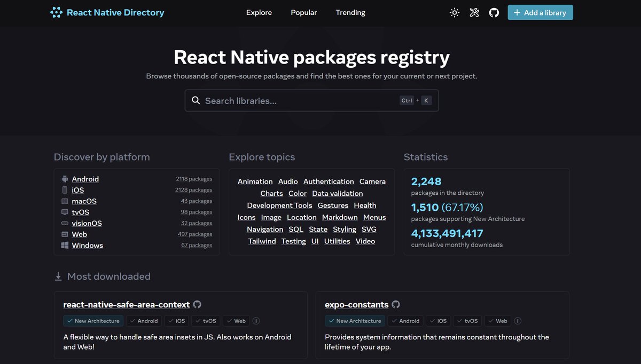Select the Video topic

pos(365,241)
